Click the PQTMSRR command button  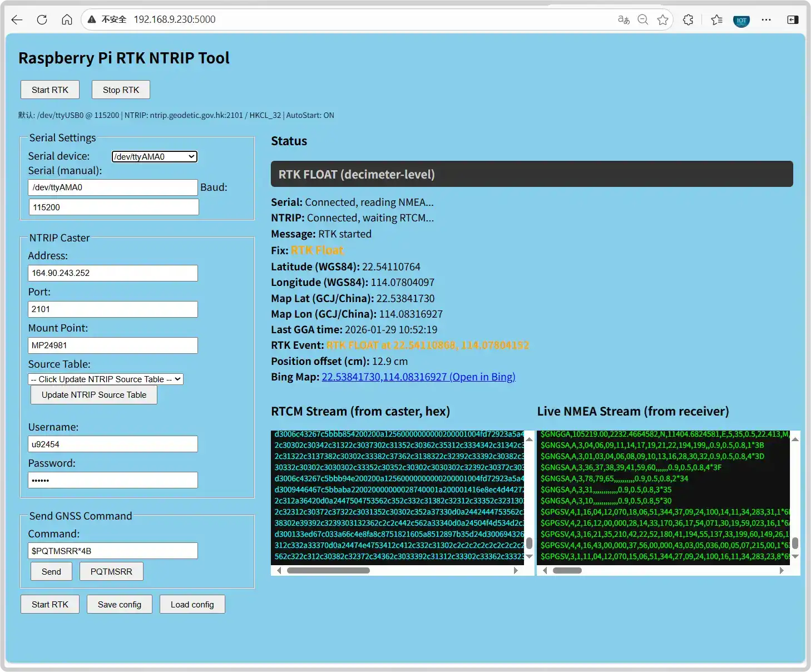pos(111,572)
